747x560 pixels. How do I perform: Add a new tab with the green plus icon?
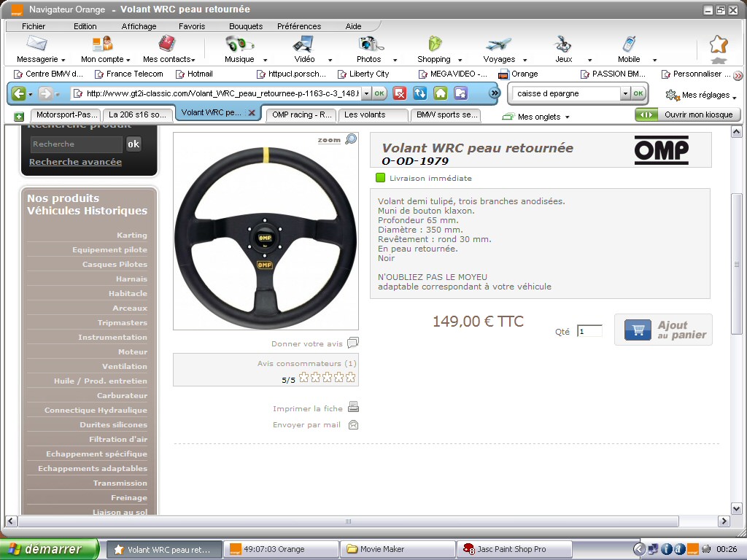tap(19, 116)
